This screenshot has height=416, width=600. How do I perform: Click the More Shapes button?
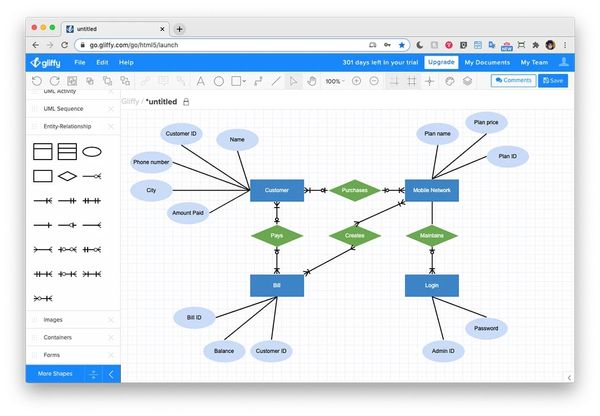(55, 374)
